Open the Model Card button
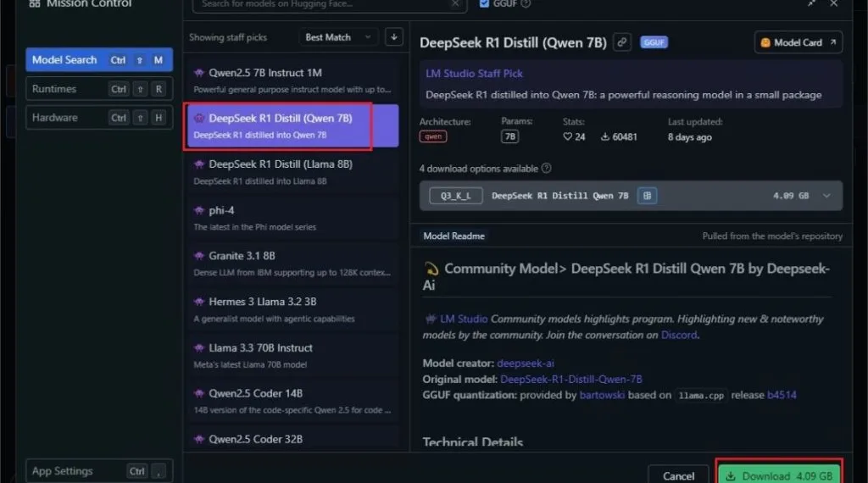This screenshot has height=483, width=868. coord(798,42)
